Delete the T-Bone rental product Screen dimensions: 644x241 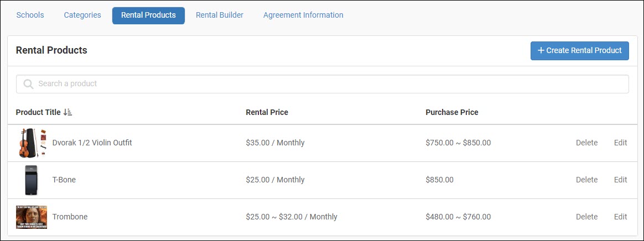586,180
